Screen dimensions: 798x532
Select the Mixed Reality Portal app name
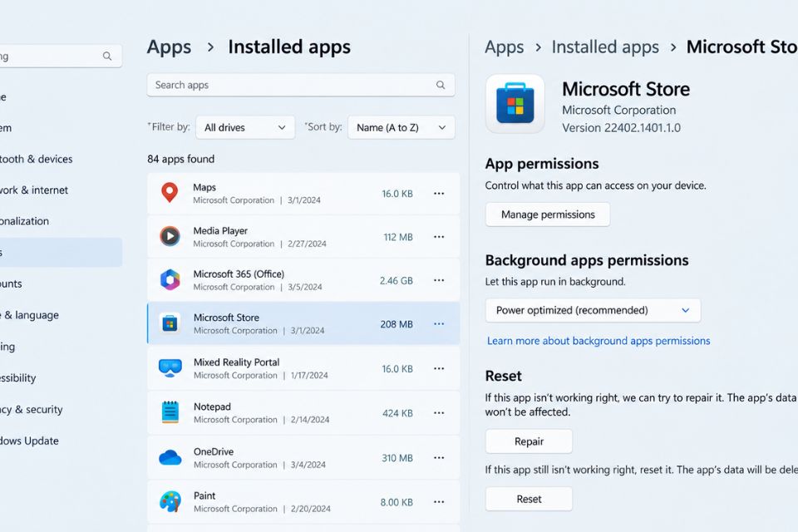[237, 362]
